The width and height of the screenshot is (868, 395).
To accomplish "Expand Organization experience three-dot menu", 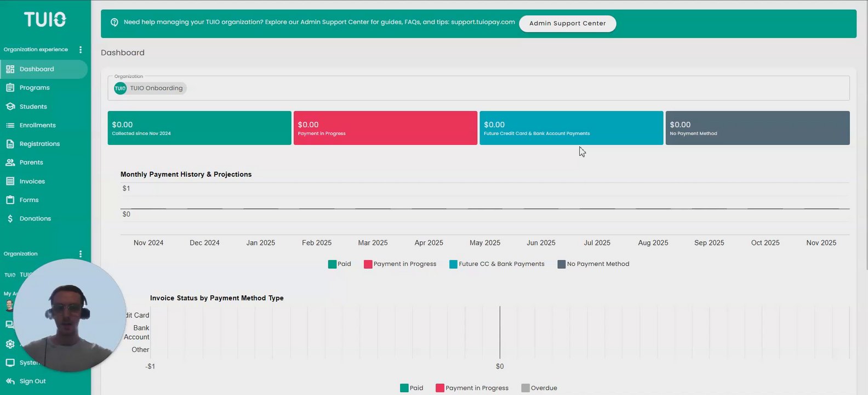I will (x=81, y=49).
